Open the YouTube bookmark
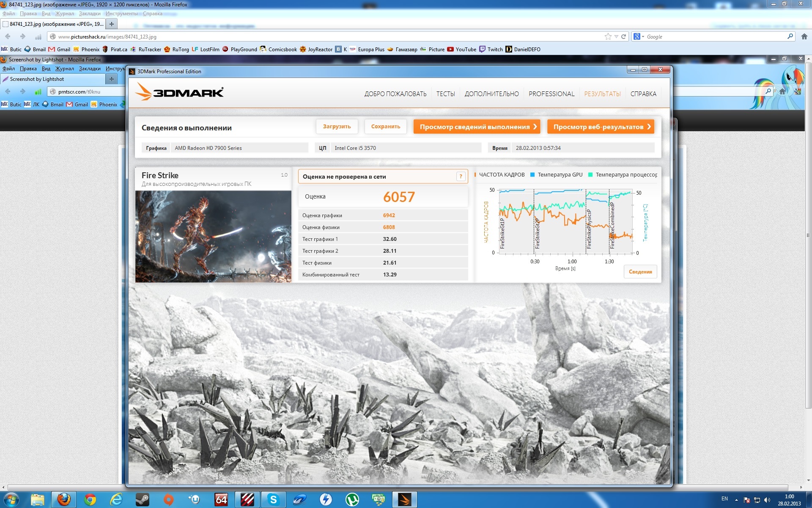This screenshot has width=812, height=508. (462, 49)
